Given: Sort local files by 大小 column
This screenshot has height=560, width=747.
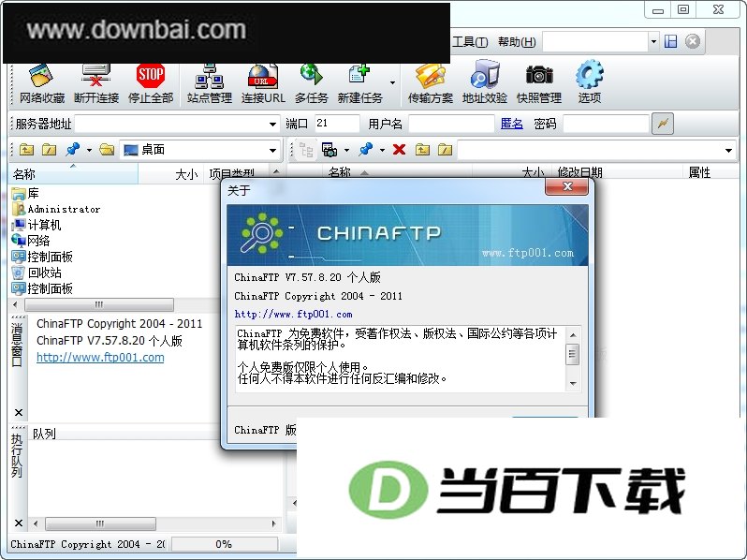Looking at the screenshot, I should point(170,174).
